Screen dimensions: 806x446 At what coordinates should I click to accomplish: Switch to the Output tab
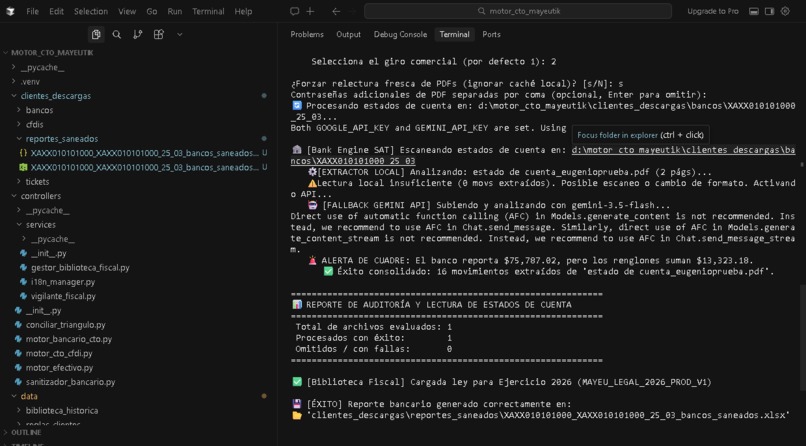[x=349, y=34]
